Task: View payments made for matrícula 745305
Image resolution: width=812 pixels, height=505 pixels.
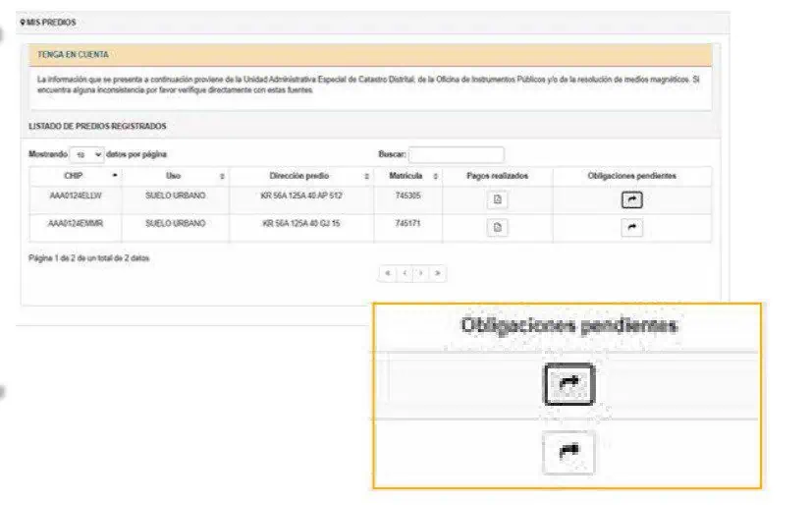Action: coord(497,199)
